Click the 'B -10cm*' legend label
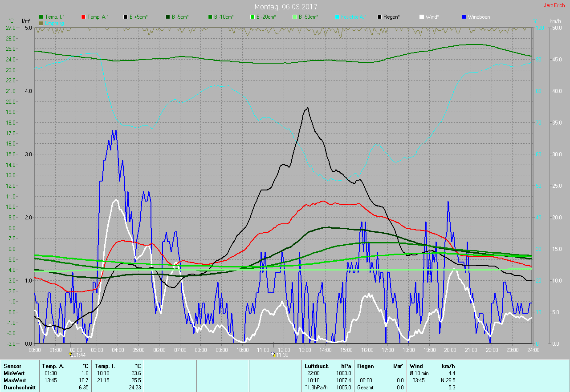The height and width of the screenshot is (392, 570). (224, 17)
